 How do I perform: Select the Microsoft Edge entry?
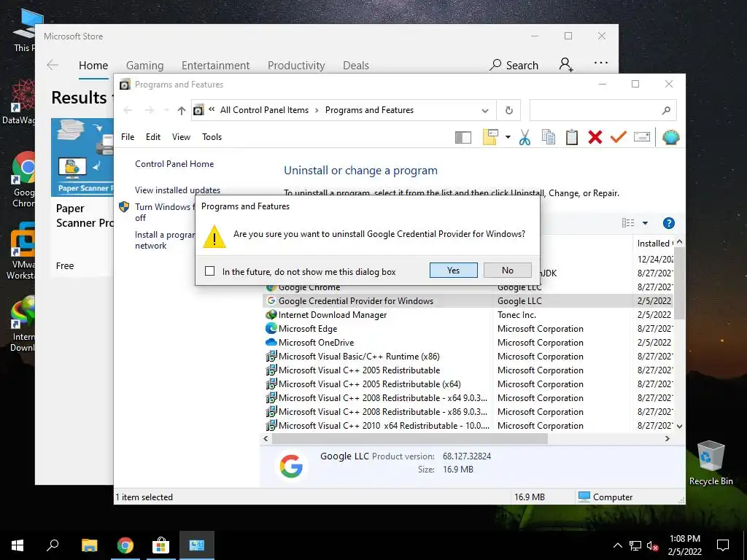[308, 329]
